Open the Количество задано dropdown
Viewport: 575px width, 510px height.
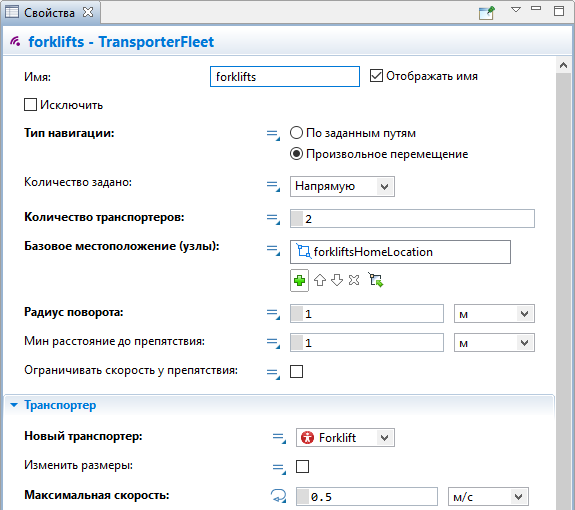click(342, 187)
